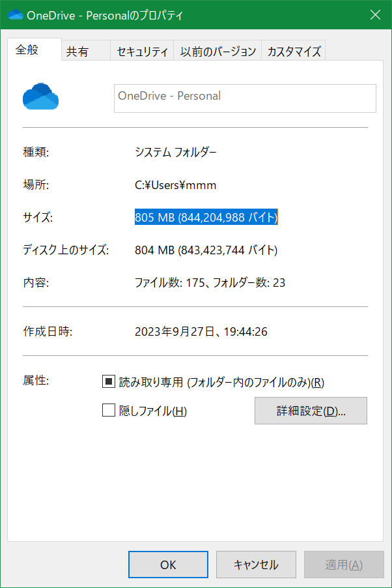Image resolution: width=392 pixels, height=588 pixels.
Task: Click the キャンセル button
Action: point(257,565)
